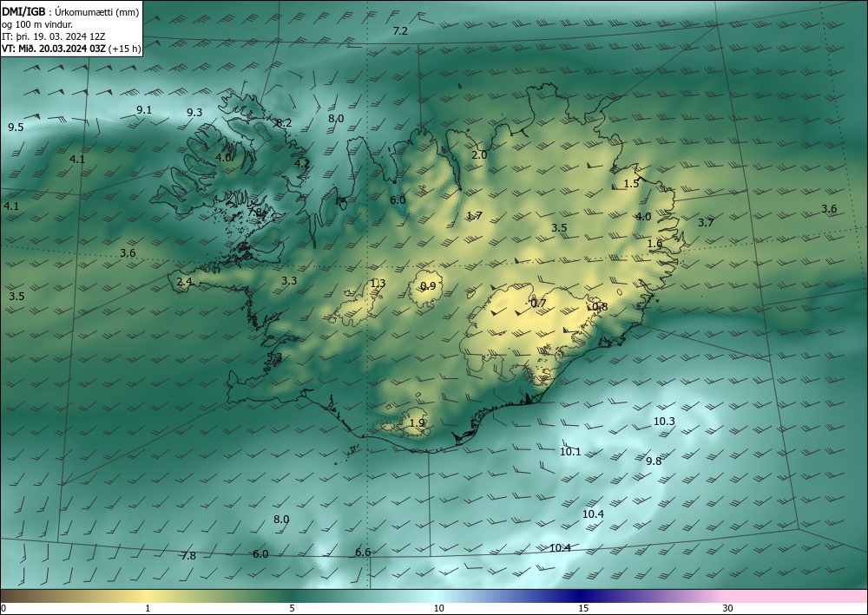Click the 4.2 value label
The image size is (868, 615).
point(302,163)
